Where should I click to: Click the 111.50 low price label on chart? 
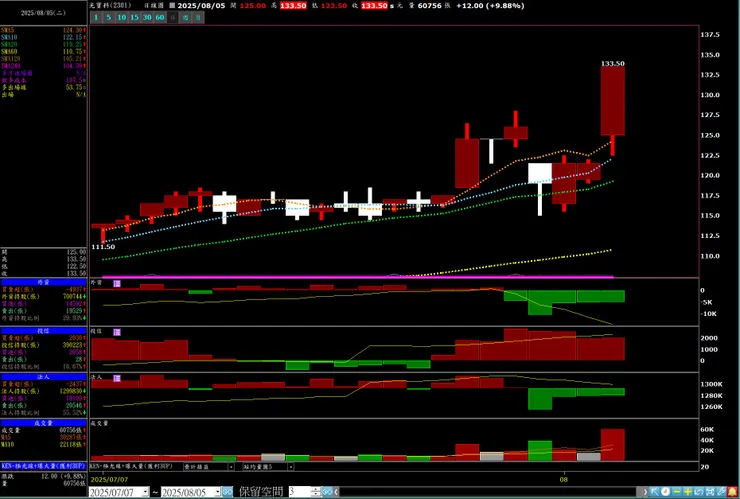coord(103,247)
